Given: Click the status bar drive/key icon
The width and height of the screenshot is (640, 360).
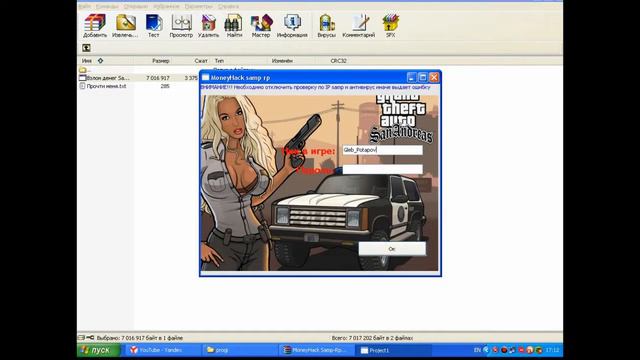Looking at the screenshot, I should tap(86, 338).
